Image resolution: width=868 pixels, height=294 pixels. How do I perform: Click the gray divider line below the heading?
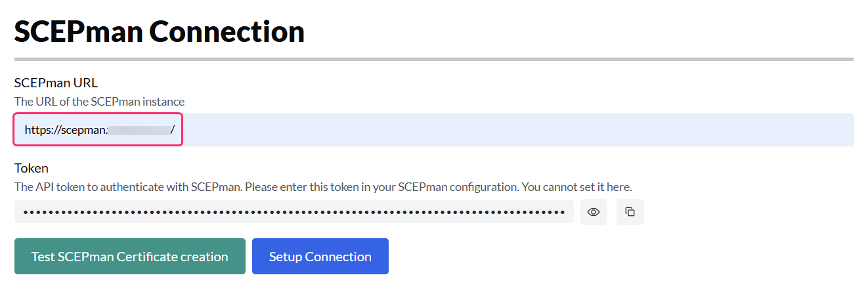[433, 59]
